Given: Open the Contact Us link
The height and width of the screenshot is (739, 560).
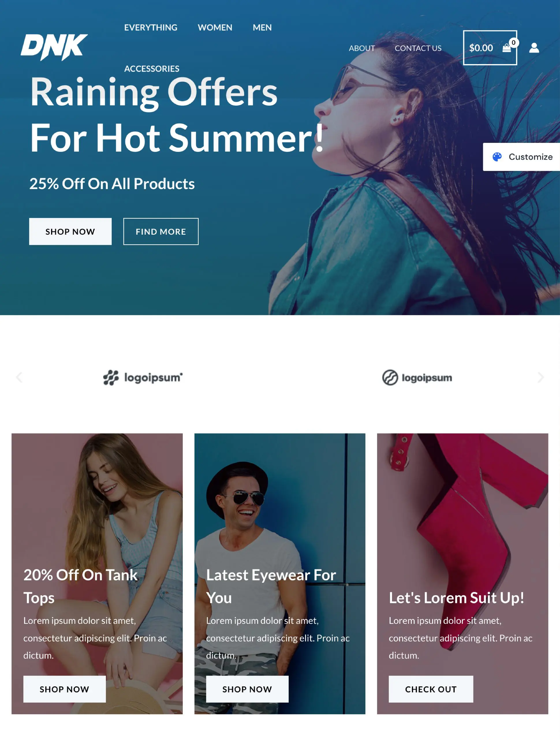Looking at the screenshot, I should click(x=418, y=48).
